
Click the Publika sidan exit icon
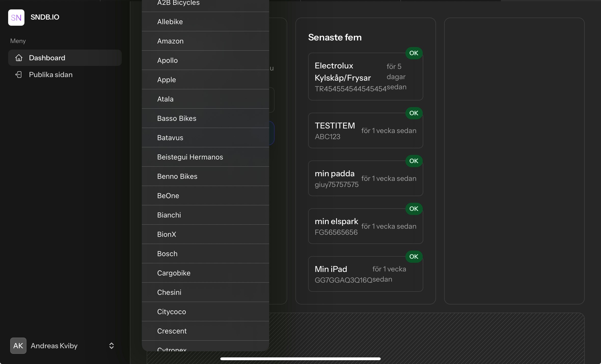coord(19,75)
